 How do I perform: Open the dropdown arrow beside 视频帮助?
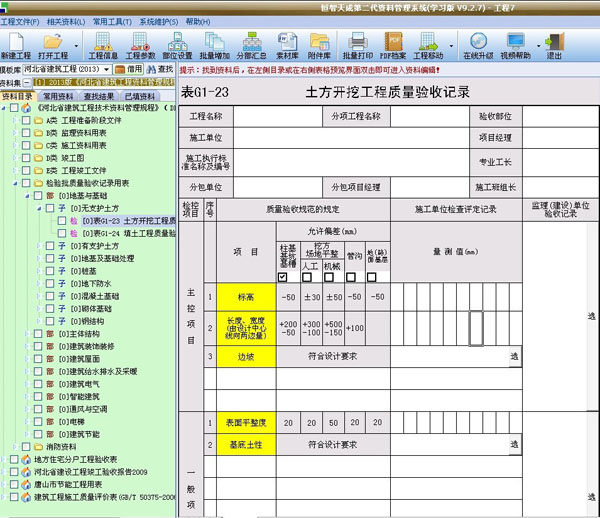538,46
